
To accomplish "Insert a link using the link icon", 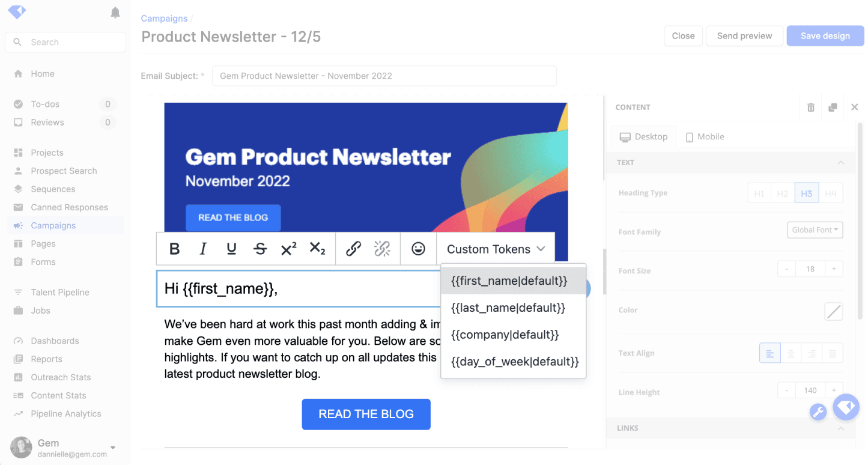I will [x=353, y=249].
